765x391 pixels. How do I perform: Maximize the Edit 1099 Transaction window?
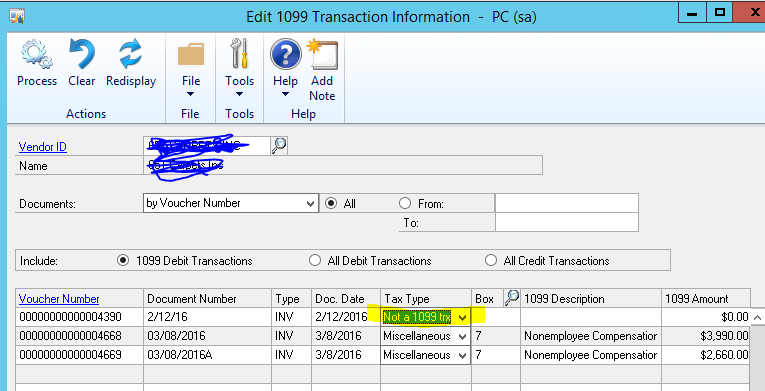point(719,13)
